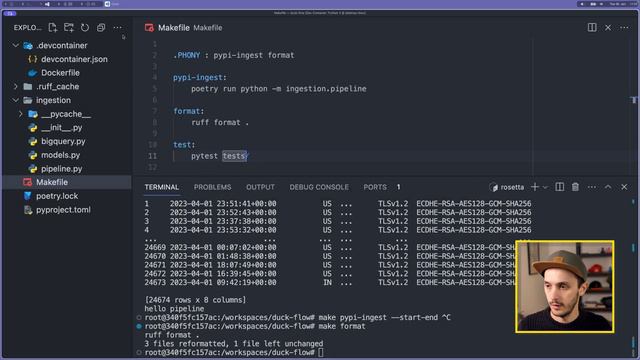The width and height of the screenshot is (640, 360).
Task: Kill terminal with trash icon
Action: click(x=575, y=187)
